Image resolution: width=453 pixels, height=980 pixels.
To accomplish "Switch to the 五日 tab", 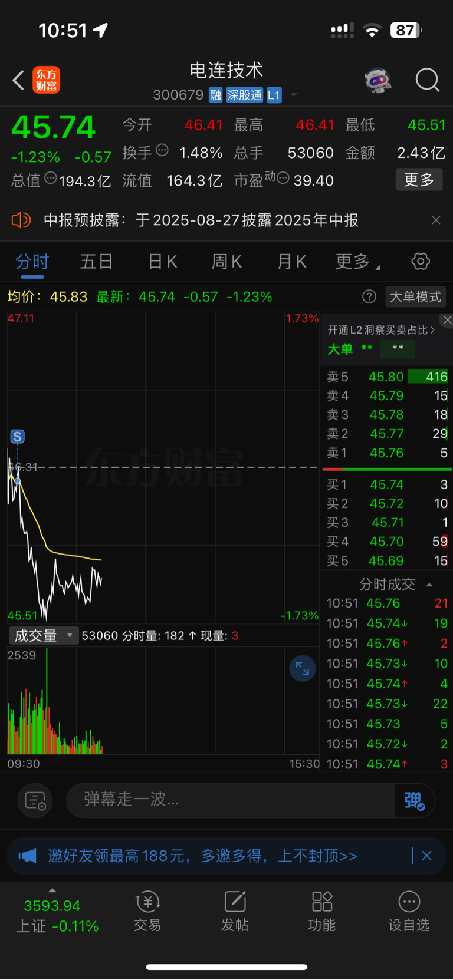I will click(96, 261).
